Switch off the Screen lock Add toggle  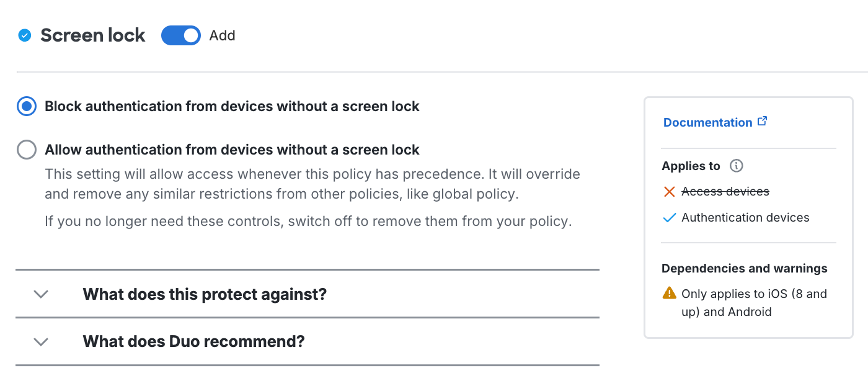pos(180,35)
